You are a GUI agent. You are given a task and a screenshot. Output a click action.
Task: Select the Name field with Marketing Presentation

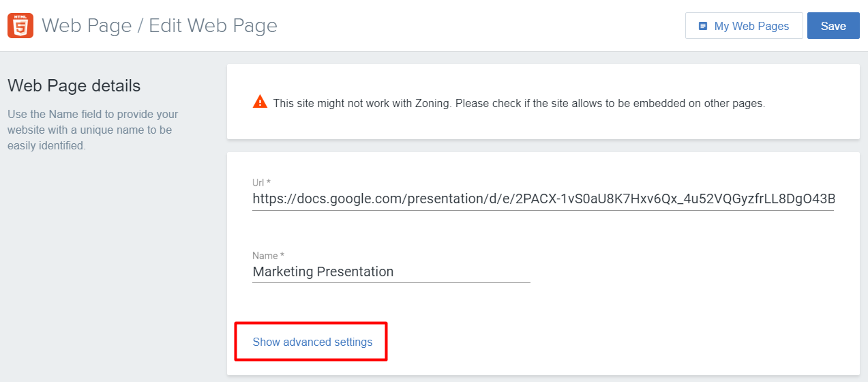click(x=391, y=271)
